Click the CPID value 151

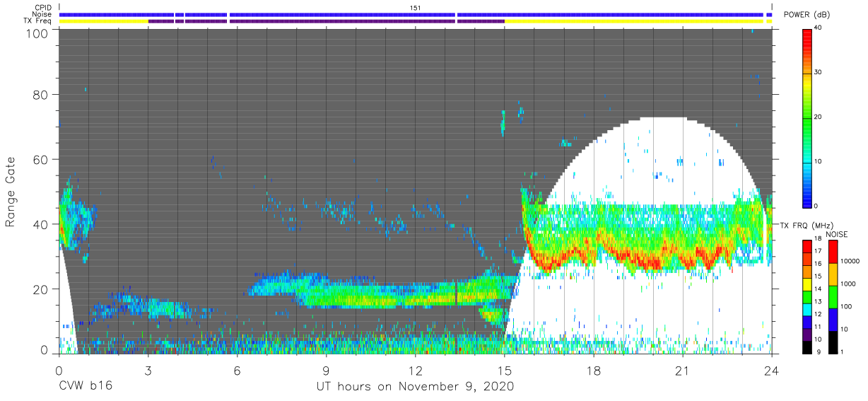[415, 8]
